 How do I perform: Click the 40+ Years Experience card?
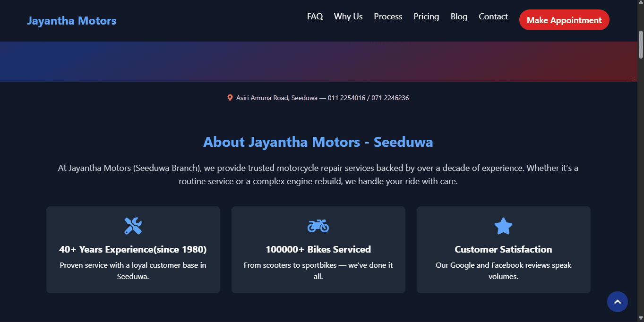point(133,249)
